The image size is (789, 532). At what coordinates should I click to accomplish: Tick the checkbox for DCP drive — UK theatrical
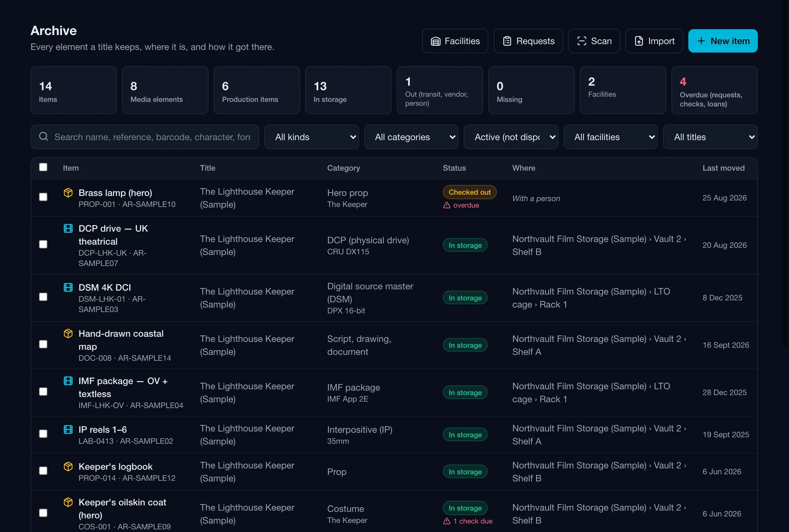pos(43,245)
